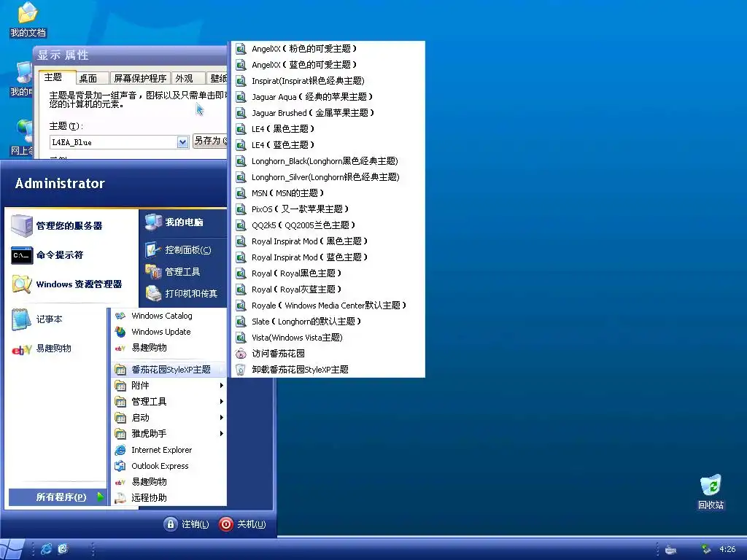Click the Start button on the taskbar
This screenshot has height=560, width=747.
(x=12, y=549)
